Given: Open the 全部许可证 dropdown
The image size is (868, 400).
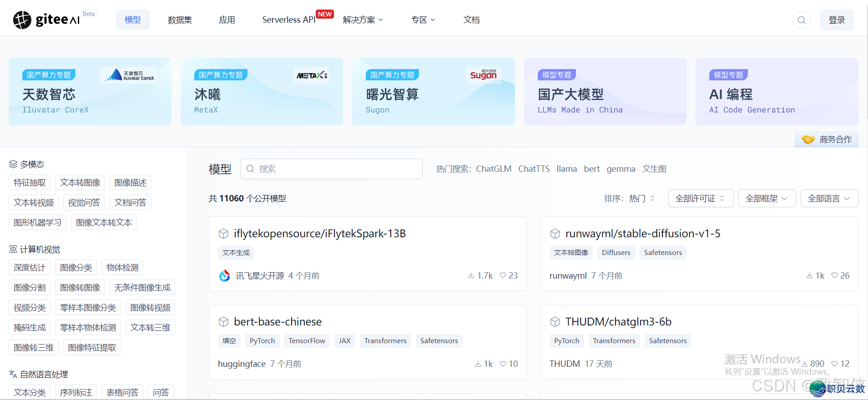Looking at the screenshot, I should [700, 199].
